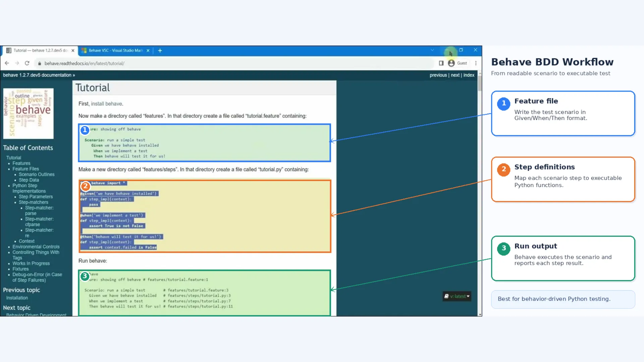Open Environmental Controls entry
The height and width of the screenshot is (362, 644).
coord(36,247)
